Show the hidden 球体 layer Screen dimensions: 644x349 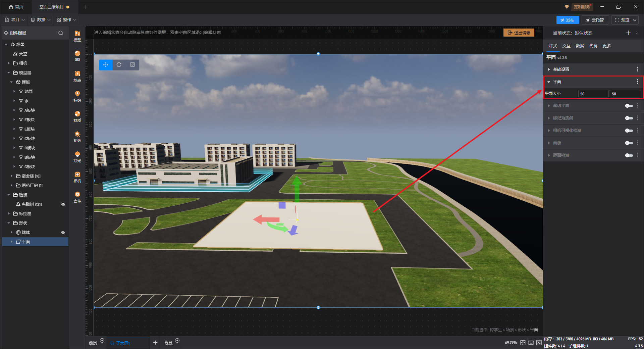pos(63,233)
